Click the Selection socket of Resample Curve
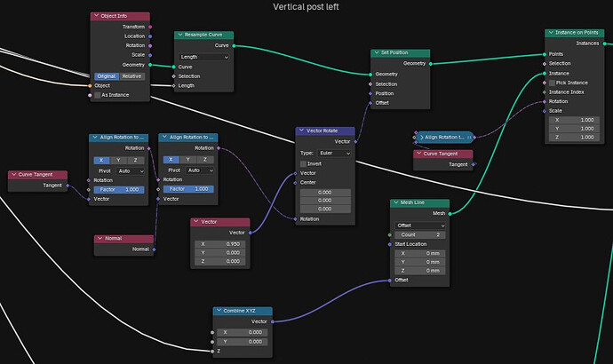 point(174,76)
